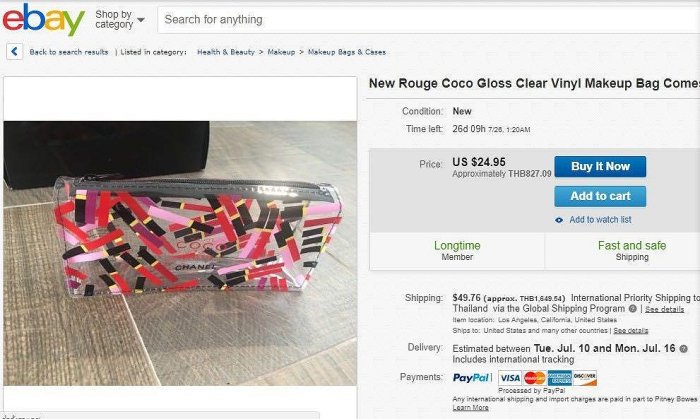700x419 pixels.
Task: Open shipping See details link
Action: (665, 309)
